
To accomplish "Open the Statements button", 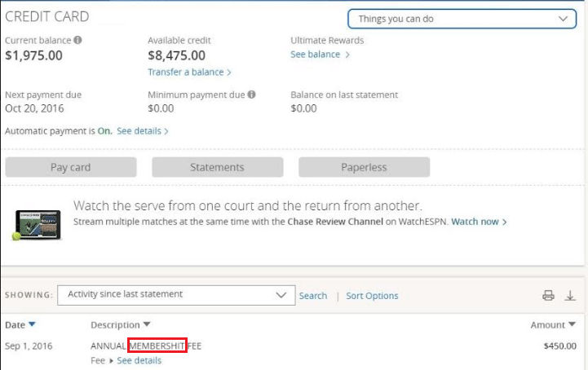I will [218, 167].
